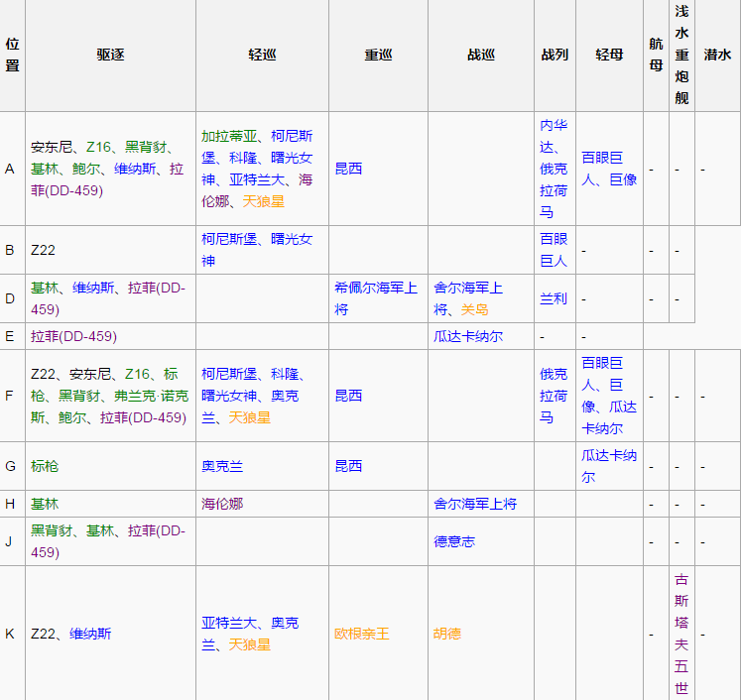The width and height of the screenshot is (741, 700).
Task: Open 瓜达卡纳尔 in row G light carriers
Action: (x=609, y=466)
